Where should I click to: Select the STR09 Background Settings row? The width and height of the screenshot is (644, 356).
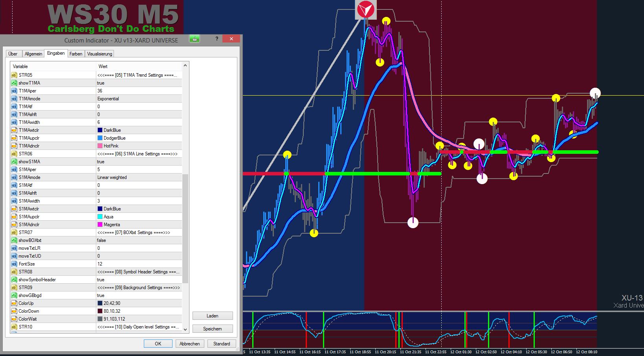pos(96,288)
